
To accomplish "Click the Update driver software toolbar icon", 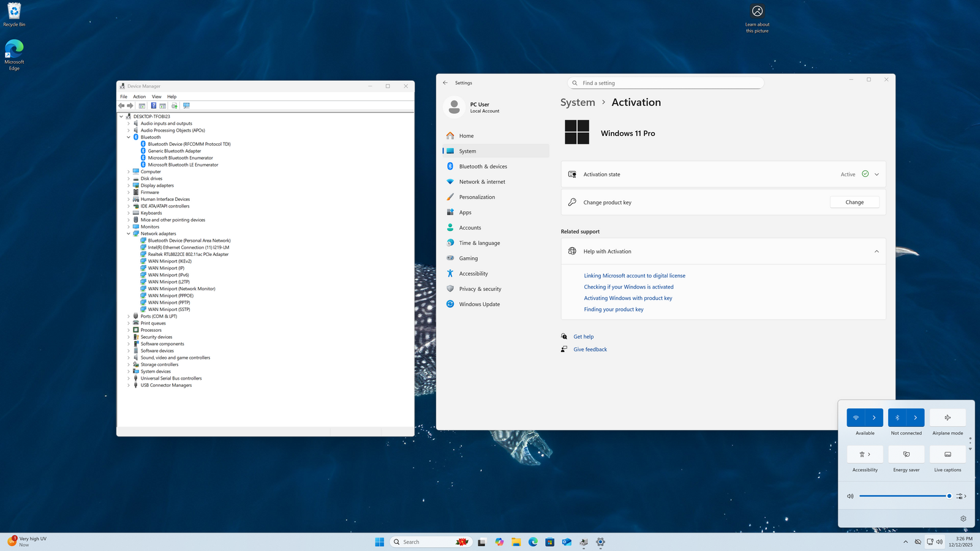I will tap(175, 106).
